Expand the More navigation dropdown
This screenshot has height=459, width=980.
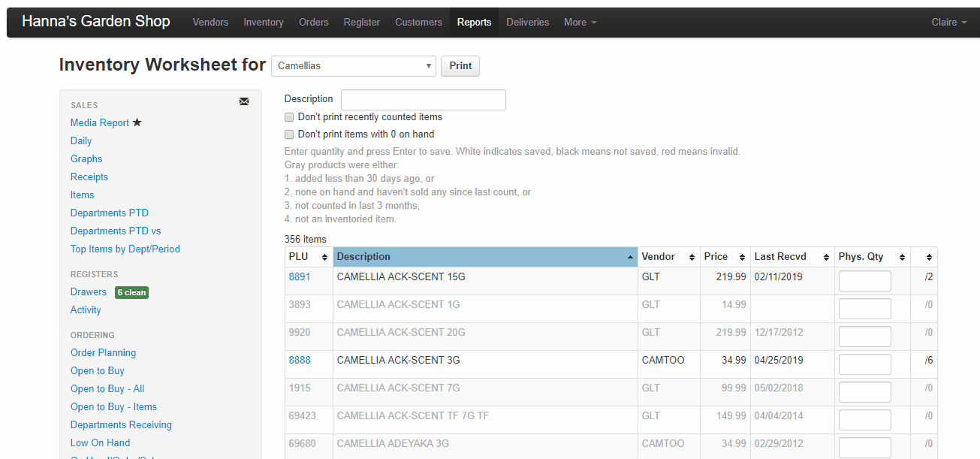point(579,22)
